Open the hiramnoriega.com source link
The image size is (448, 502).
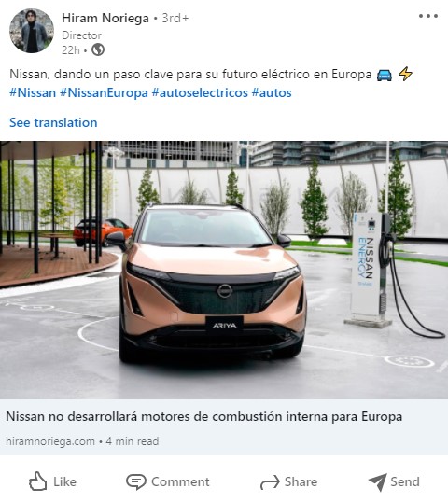[x=50, y=441]
